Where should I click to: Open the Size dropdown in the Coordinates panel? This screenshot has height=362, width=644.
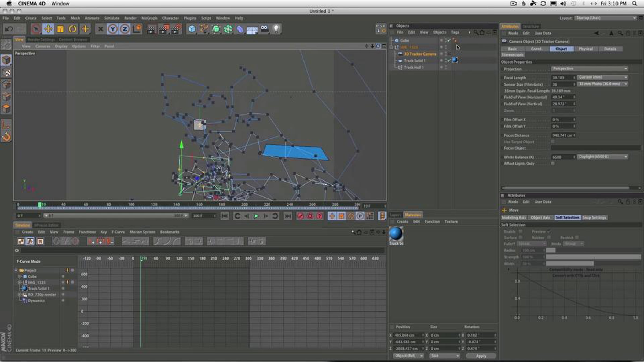(x=444, y=356)
